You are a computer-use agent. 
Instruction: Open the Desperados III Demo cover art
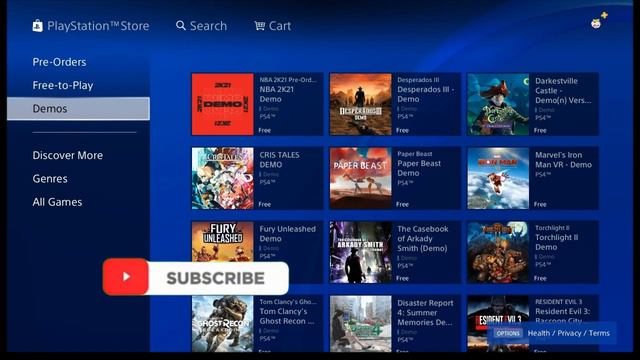click(x=360, y=104)
